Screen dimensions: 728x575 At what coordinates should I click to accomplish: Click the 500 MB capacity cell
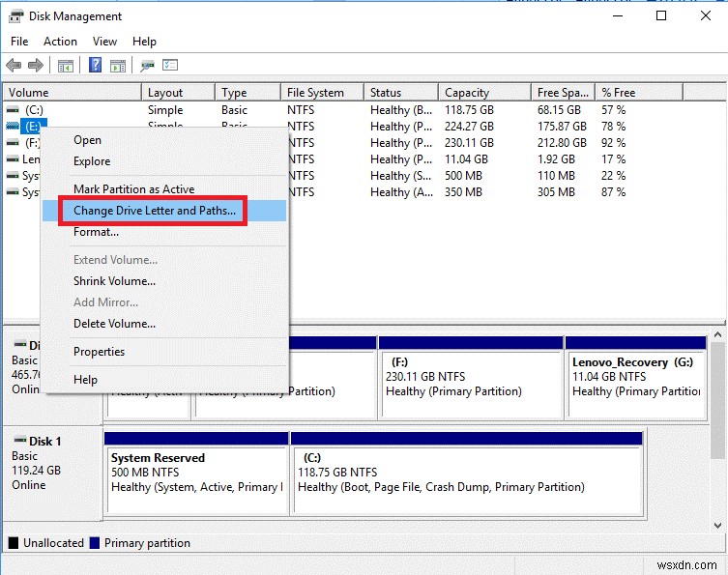(463, 176)
